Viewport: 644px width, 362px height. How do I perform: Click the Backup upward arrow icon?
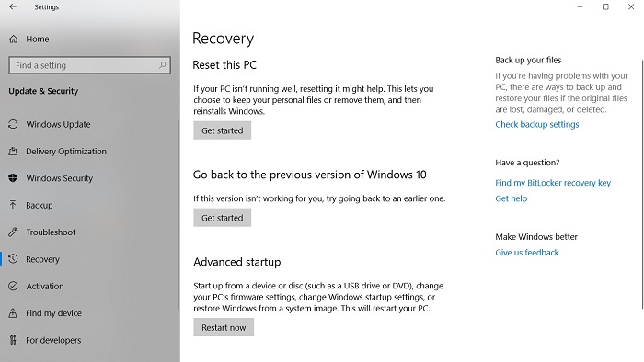click(x=13, y=205)
